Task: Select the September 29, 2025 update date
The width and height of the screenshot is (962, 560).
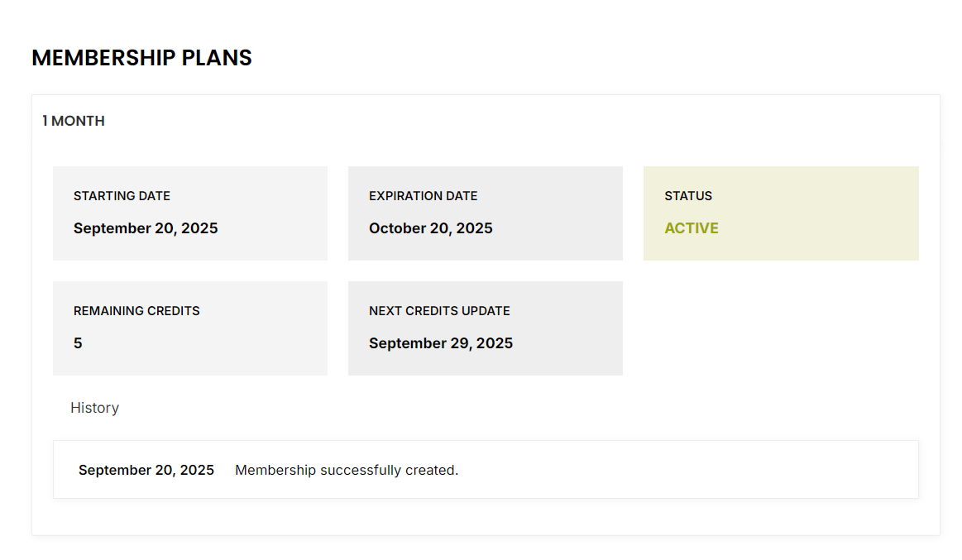Action: (x=440, y=343)
